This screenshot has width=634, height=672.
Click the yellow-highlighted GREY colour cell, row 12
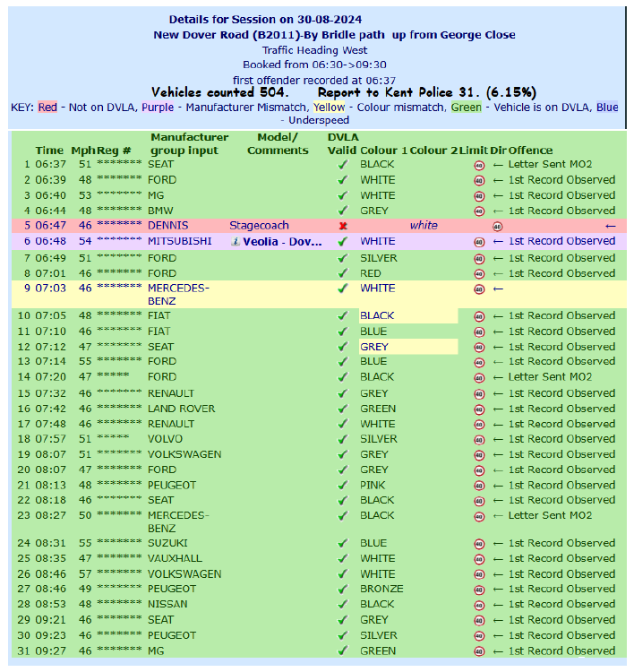408,347
